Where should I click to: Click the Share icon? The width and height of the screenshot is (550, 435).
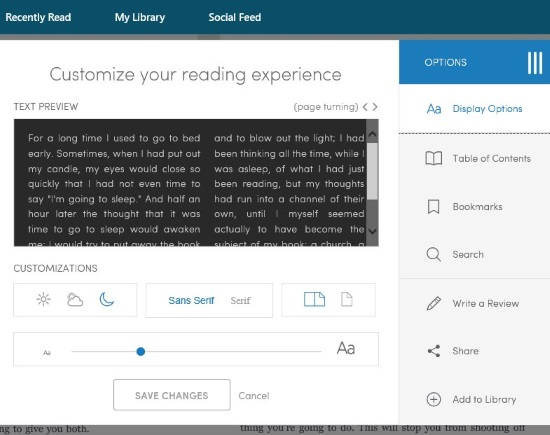[x=434, y=351]
